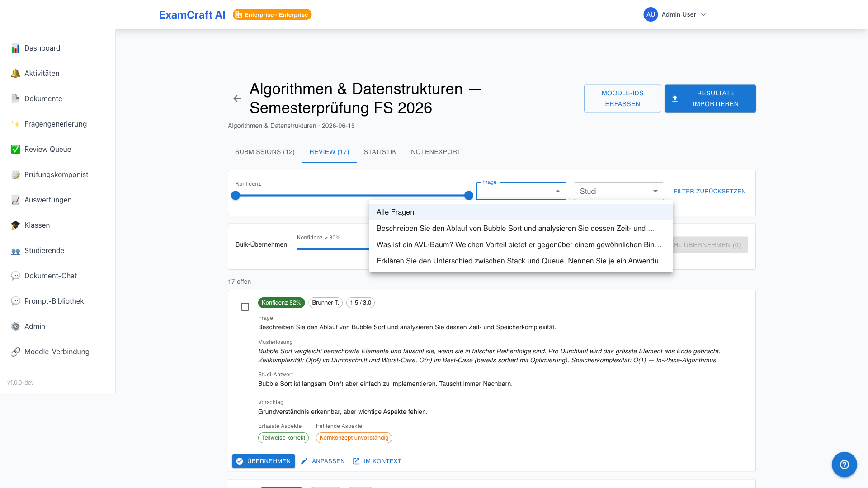Select the AVL-Baum question option

coord(521,244)
